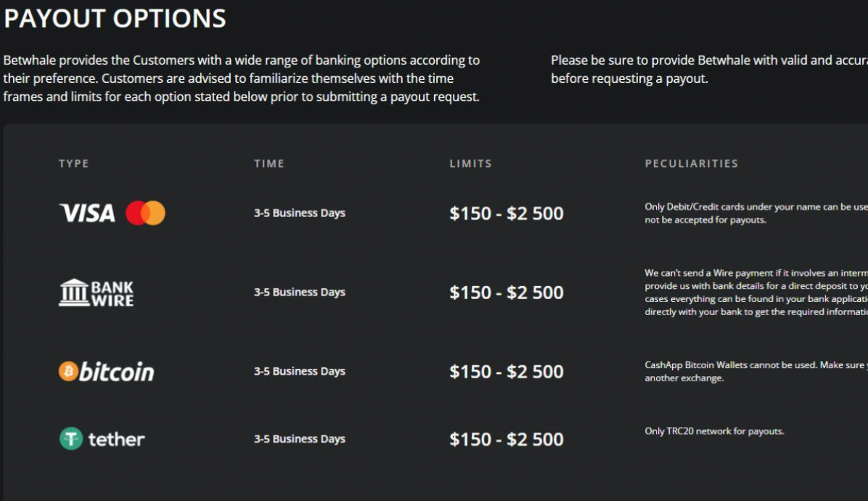Click the Mastercard circles logo
This screenshot has height=501, width=868.
tap(145, 213)
